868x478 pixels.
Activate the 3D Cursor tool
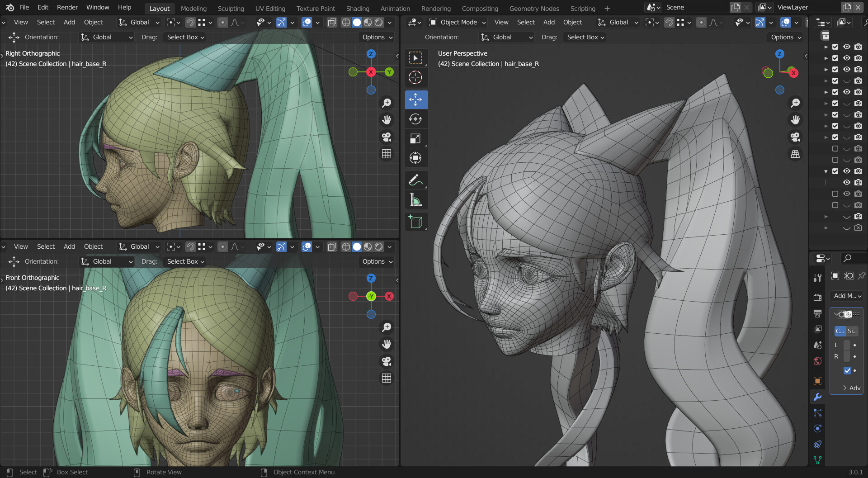tap(415, 77)
